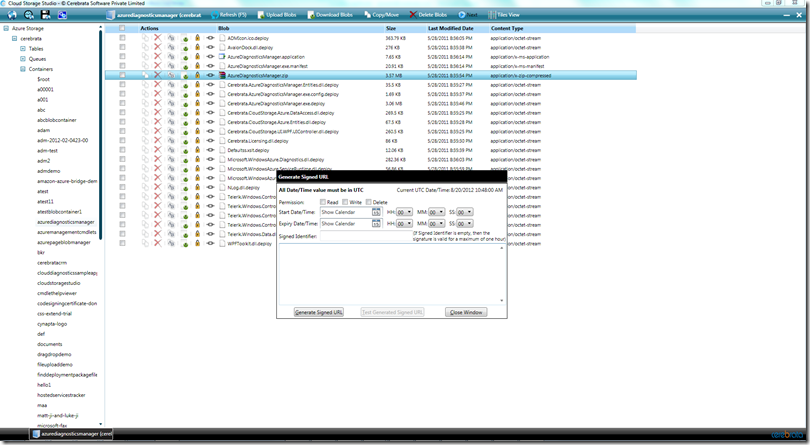Click the blue settings icon beside the save icon
The image size is (810, 445).
[62, 15]
